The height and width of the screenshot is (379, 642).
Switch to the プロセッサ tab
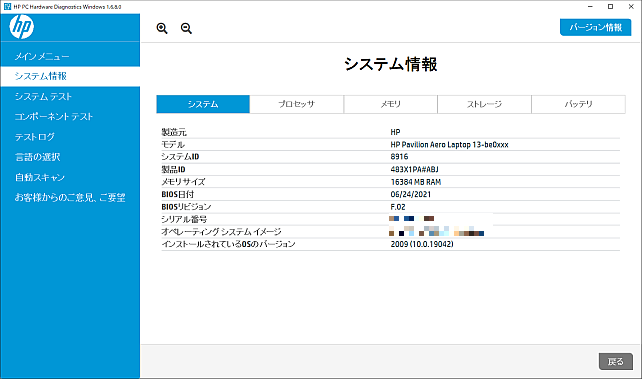297,104
